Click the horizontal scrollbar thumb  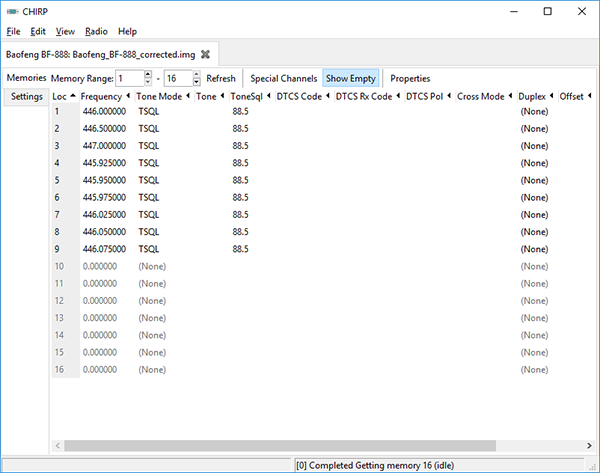280,445
